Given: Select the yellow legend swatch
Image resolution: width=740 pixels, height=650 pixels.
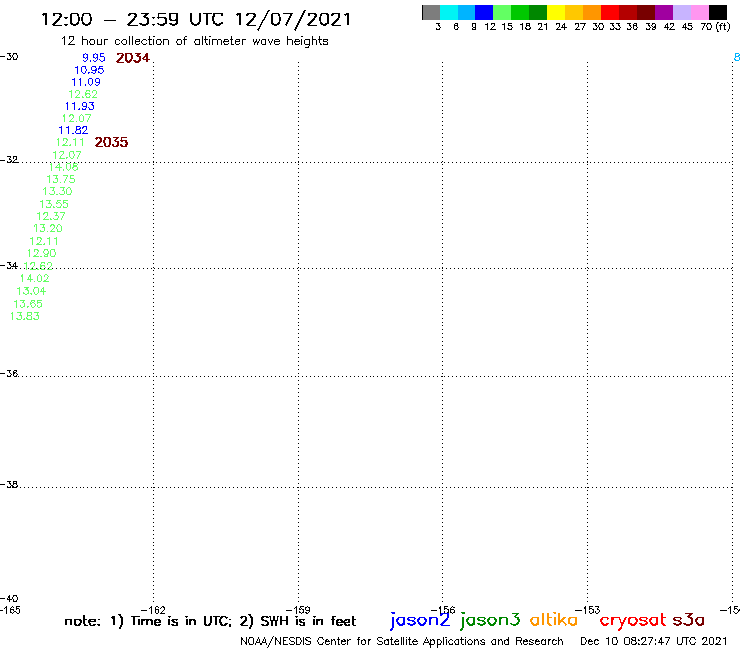Looking at the screenshot, I should 556,12.
